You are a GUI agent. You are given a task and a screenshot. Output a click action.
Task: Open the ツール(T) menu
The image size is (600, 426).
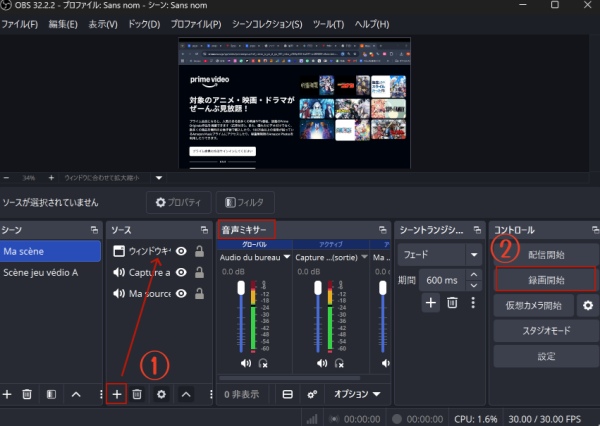pyautogui.click(x=328, y=24)
